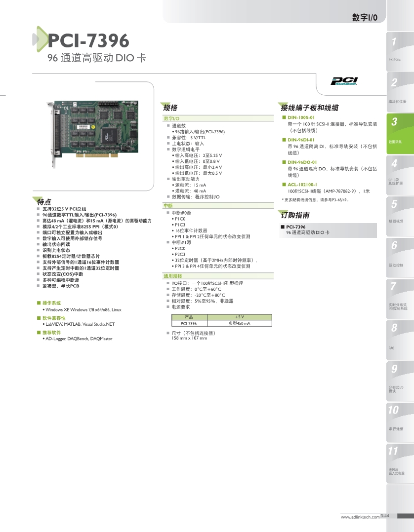Image resolution: width=414 pixels, height=532 pixels.
Task: Select side tab 4 GPIB及总线扩展
Action: coord(400,175)
